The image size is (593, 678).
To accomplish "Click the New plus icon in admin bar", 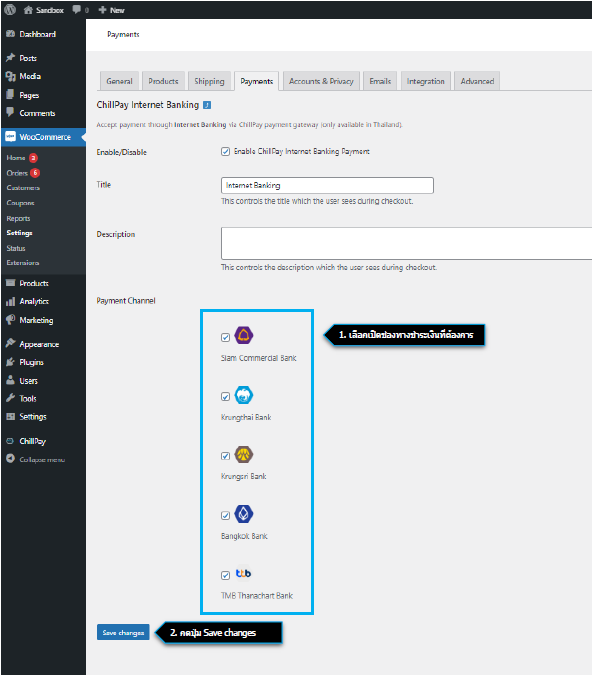I will [103, 10].
